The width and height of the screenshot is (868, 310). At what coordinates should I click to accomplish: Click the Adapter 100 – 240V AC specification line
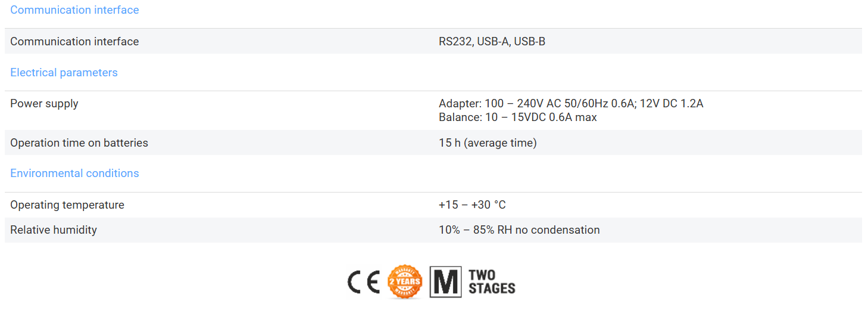coord(571,104)
